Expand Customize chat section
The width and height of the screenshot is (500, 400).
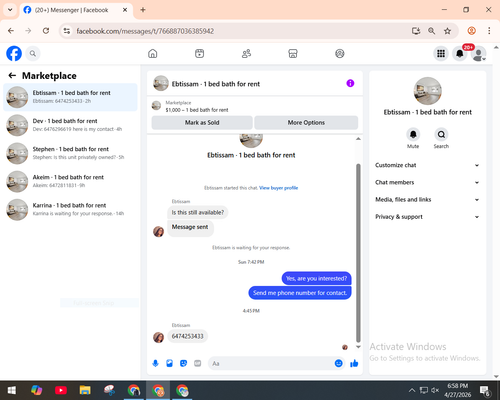(427, 165)
